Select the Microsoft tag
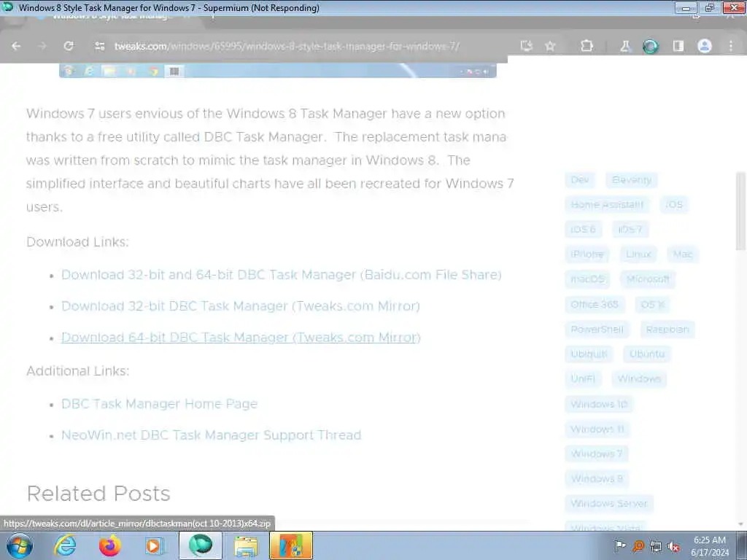 [x=648, y=279]
